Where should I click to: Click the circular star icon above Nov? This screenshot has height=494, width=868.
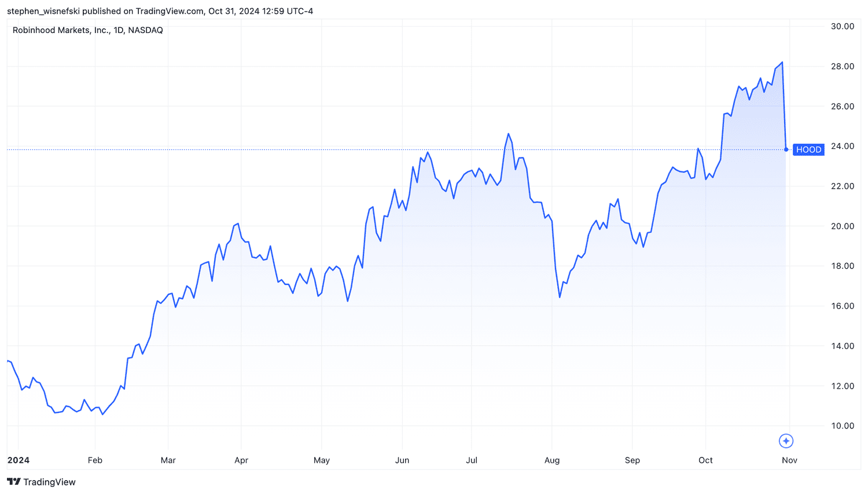point(786,441)
